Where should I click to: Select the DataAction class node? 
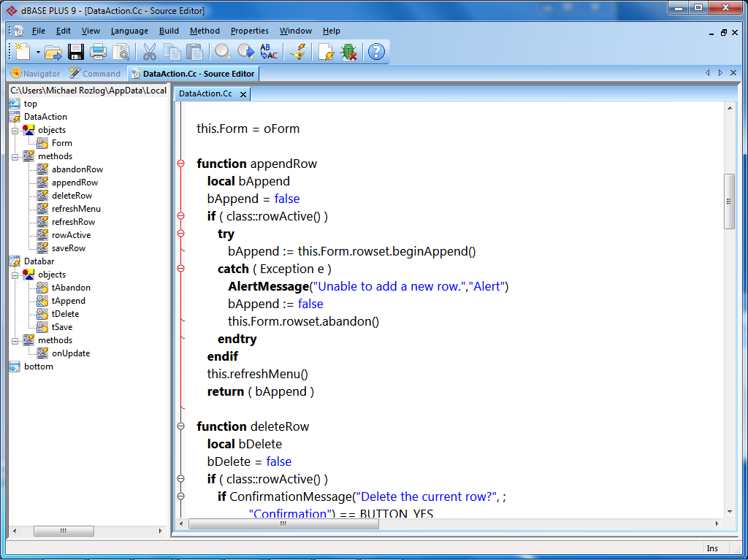45,117
